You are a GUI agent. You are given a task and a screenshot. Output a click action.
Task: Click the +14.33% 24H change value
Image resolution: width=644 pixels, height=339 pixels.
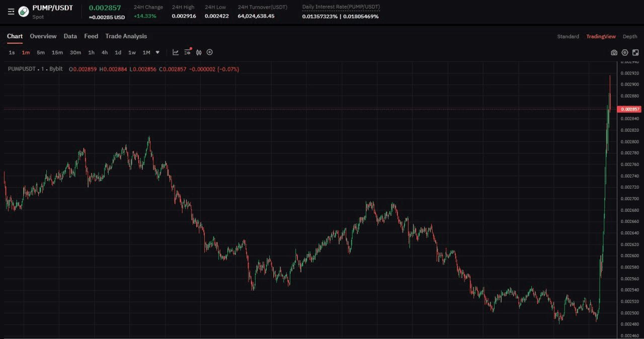[145, 16]
